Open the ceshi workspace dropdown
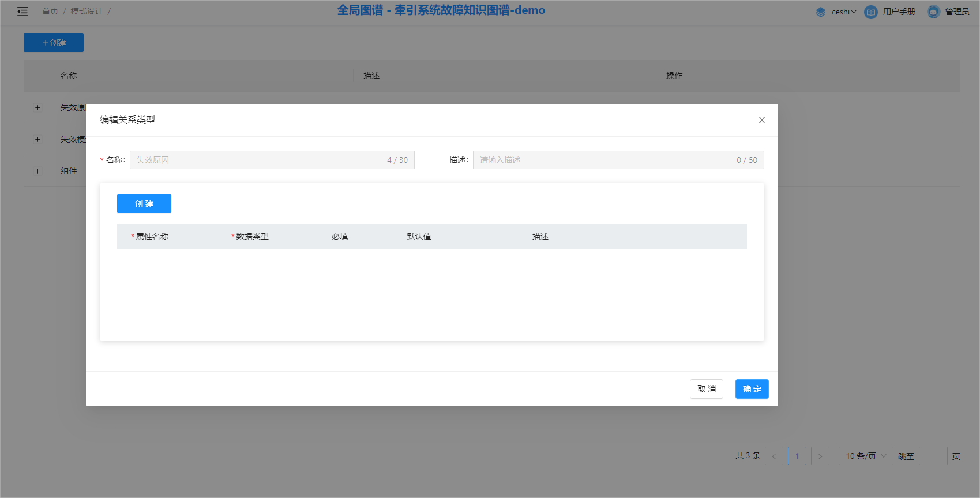 844,12
